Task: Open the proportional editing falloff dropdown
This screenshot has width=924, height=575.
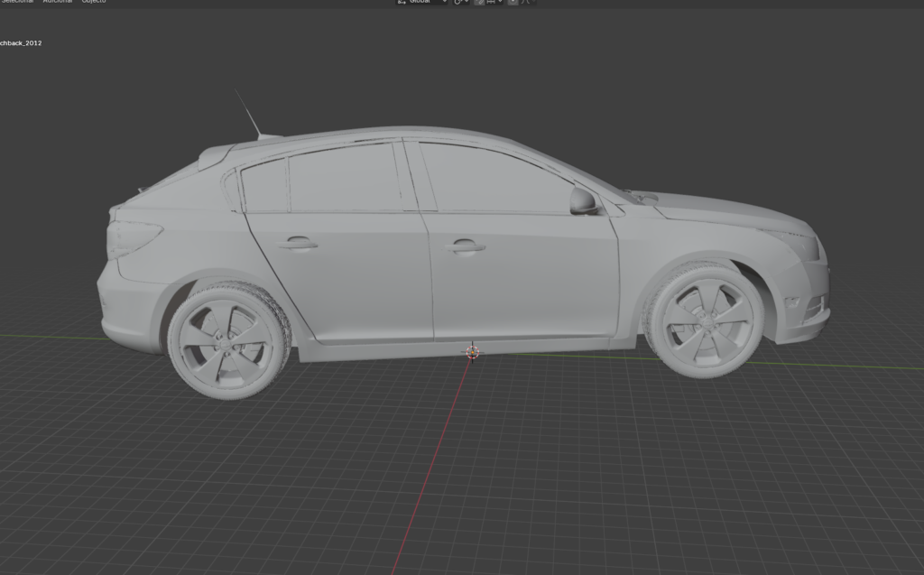Action: [x=527, y=2]
